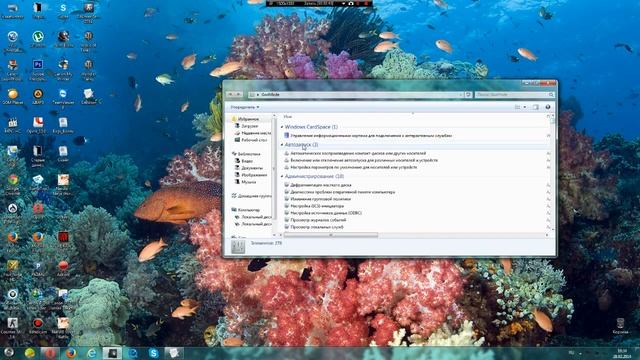Select the Recycle Bin on desktop

coord(620,326)
